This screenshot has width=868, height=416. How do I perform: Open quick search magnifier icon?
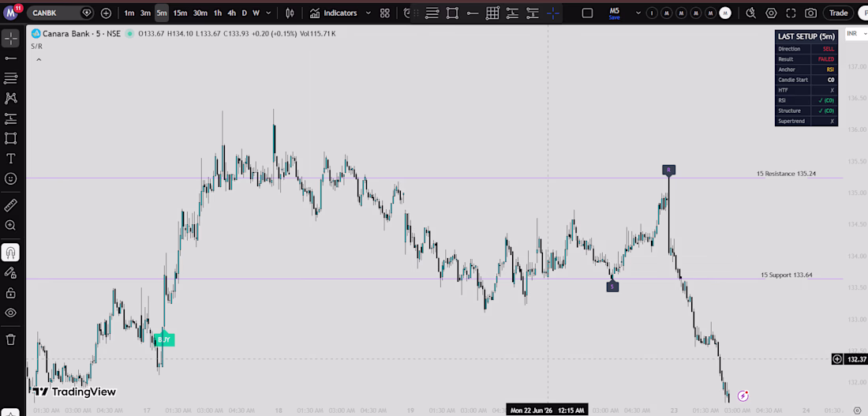(x=750, y=13)
